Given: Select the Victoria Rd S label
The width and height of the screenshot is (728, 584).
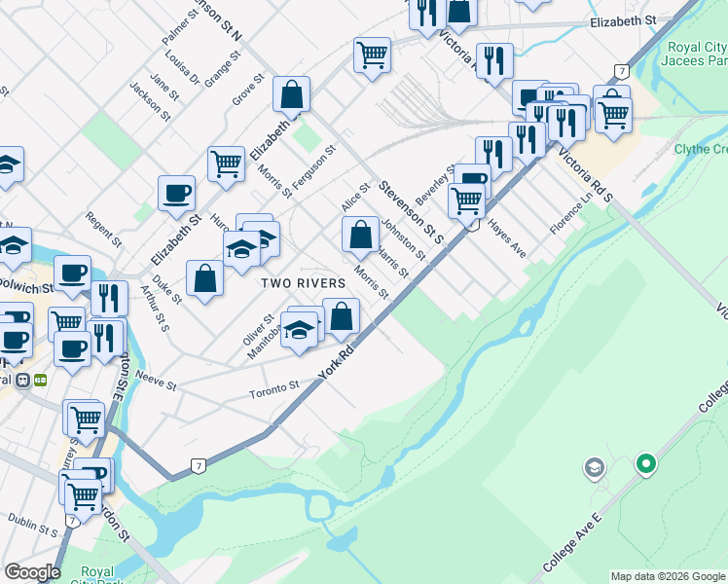Looking at the screenshot, I should tap(586, 174).
